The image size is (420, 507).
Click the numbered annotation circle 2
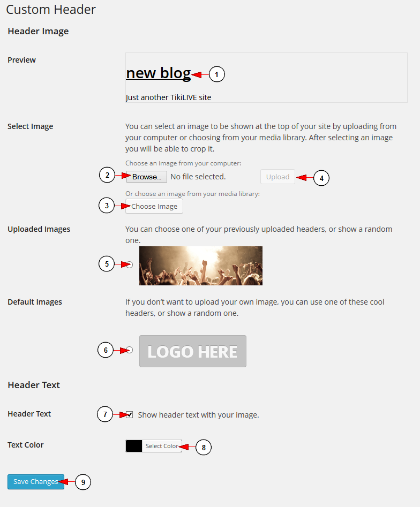[x=107, y=175]
